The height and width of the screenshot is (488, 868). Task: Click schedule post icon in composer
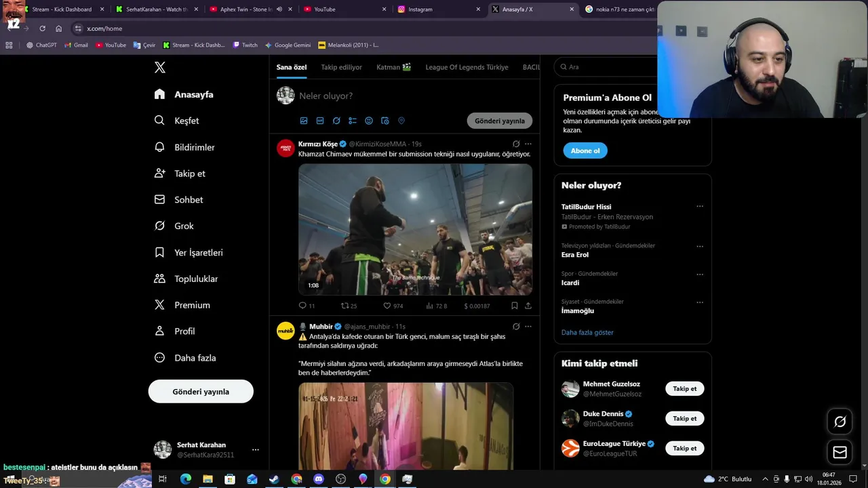click(385, 121)
